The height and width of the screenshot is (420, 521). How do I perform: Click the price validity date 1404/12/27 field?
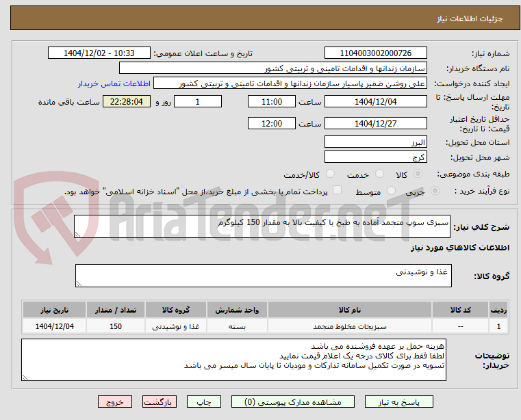375,124
